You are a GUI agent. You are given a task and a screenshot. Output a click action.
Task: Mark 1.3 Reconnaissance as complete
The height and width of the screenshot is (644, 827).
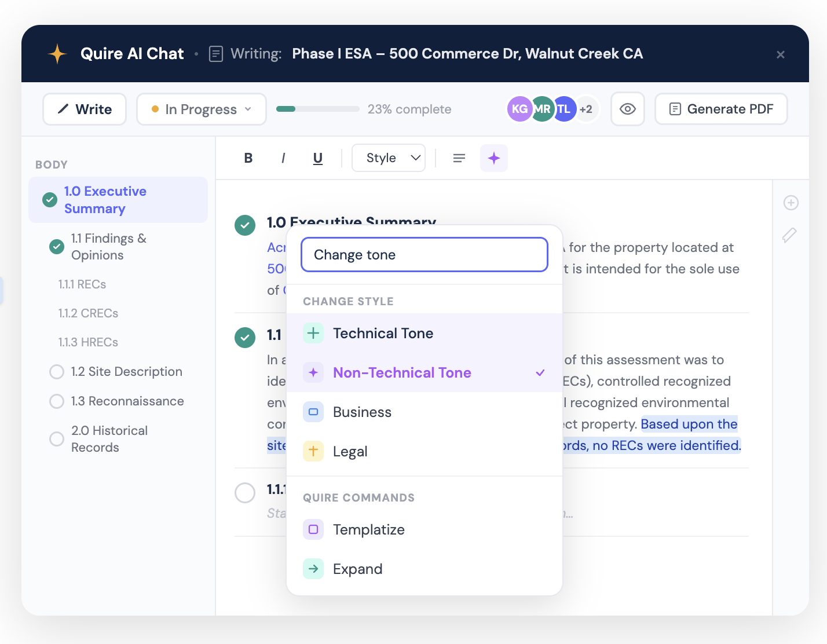tap(57, 401)
